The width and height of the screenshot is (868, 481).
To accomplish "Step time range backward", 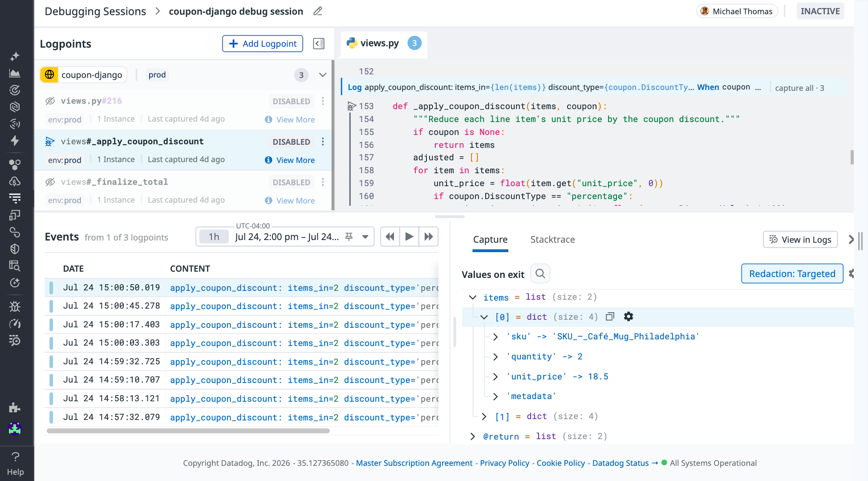I will click(x=390, y=236).
